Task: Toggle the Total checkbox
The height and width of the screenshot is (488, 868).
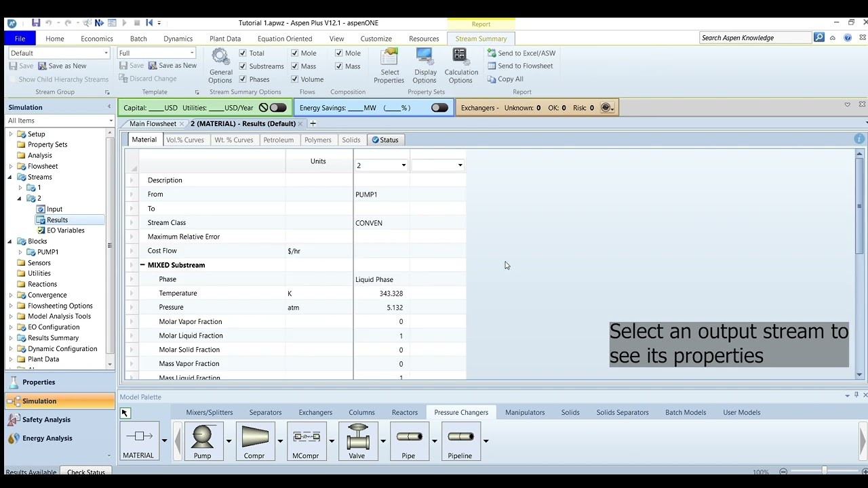Action: tap(243, 53)
